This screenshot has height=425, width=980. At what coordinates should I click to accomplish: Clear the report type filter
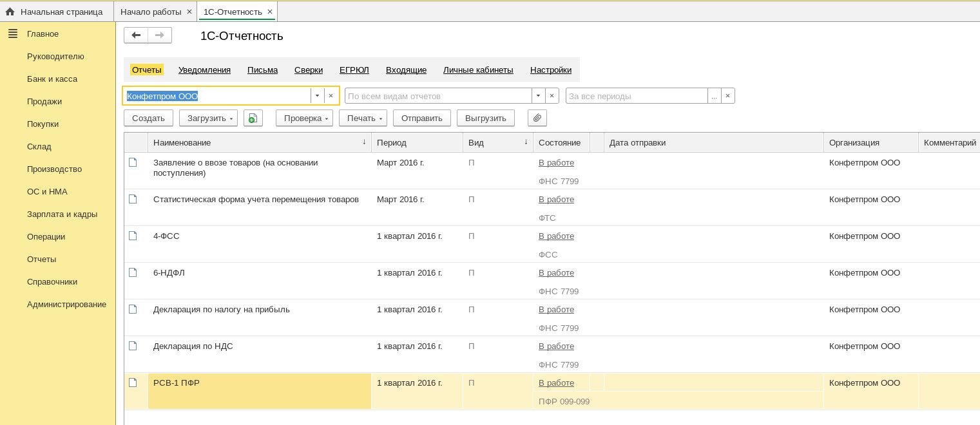pos(552,96)
